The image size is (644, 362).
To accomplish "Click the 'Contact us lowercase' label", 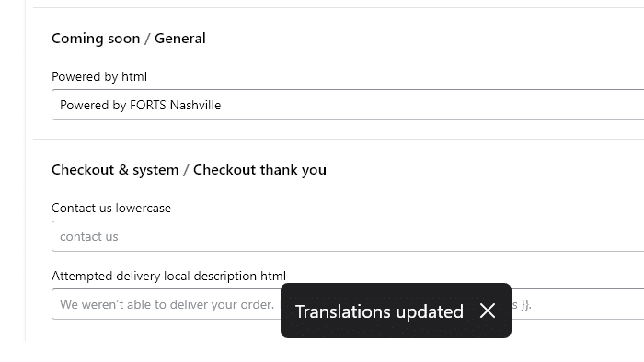I will click(111, 208).
